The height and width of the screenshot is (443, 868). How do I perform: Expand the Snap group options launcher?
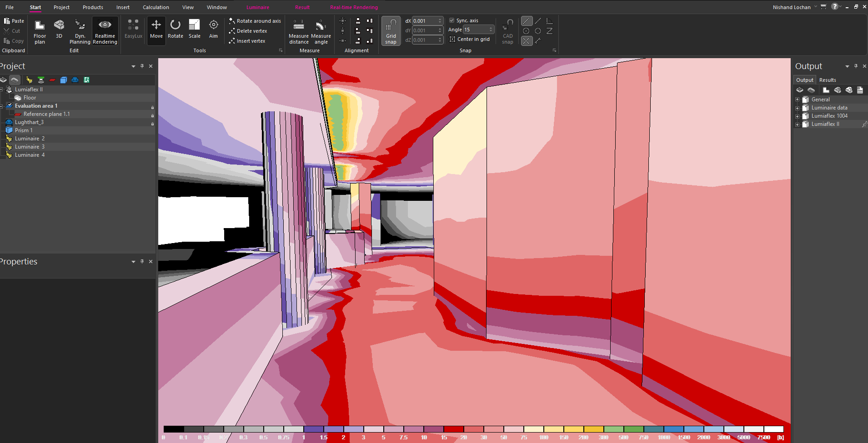[554, 50]
